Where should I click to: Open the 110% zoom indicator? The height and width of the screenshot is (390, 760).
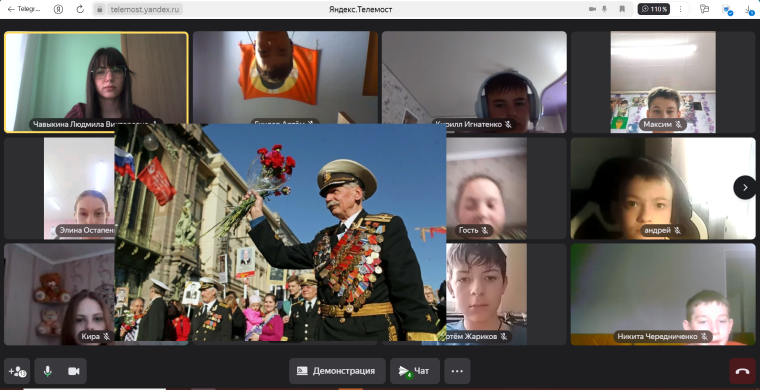click(x=653, y=9)
